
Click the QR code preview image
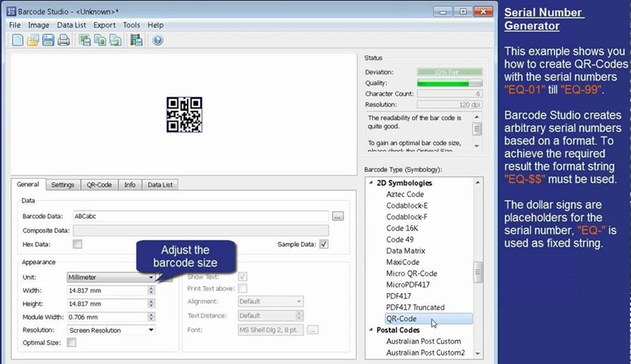tap(184, 115)
